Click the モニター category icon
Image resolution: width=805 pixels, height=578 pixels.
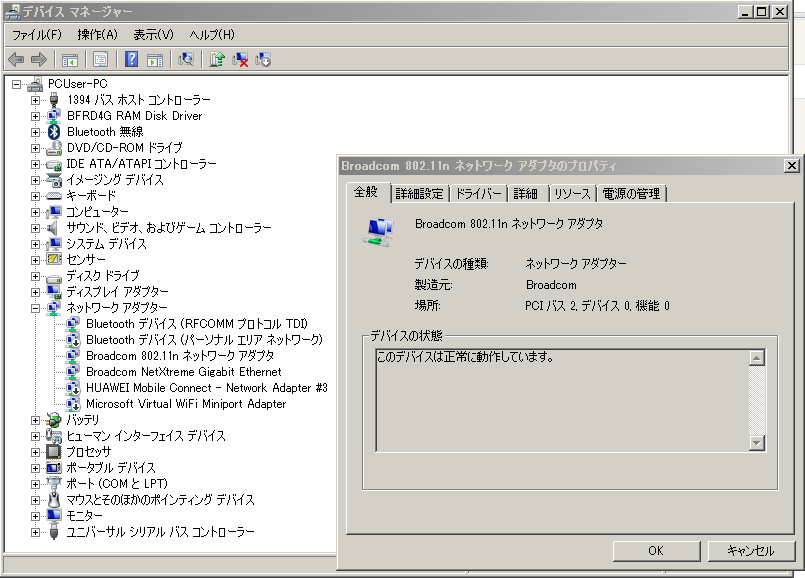point(54,515)
